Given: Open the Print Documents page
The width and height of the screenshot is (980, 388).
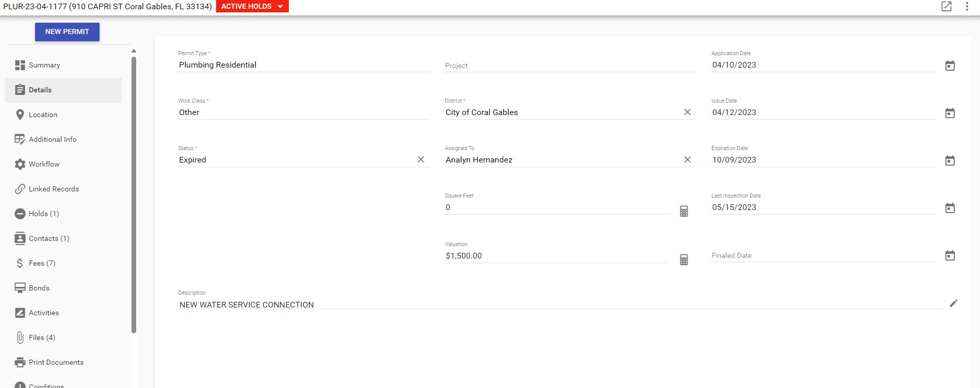Looking at the screenshot, I should point(56,362).
